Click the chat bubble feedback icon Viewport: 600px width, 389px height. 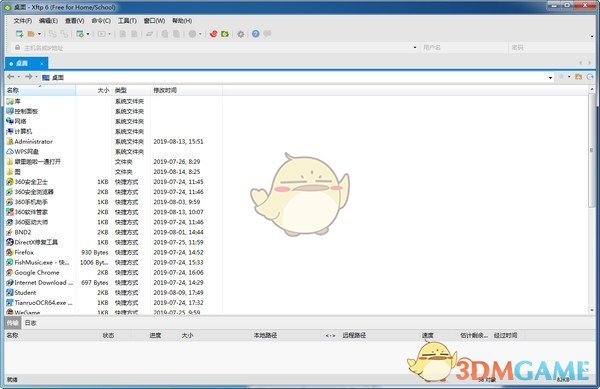click(x=267, y=34)
